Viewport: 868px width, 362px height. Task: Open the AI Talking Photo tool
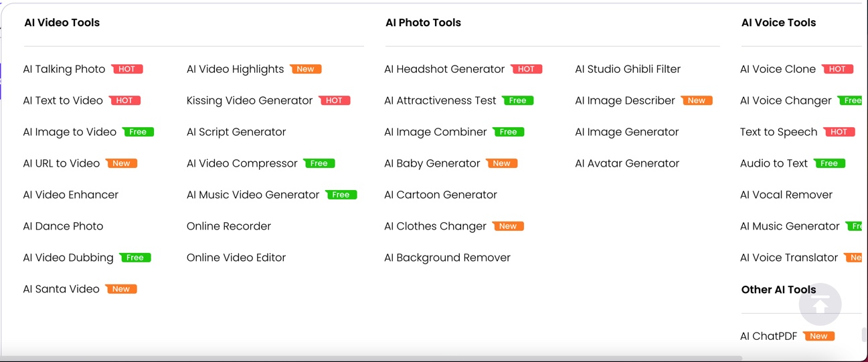[64, 69]
